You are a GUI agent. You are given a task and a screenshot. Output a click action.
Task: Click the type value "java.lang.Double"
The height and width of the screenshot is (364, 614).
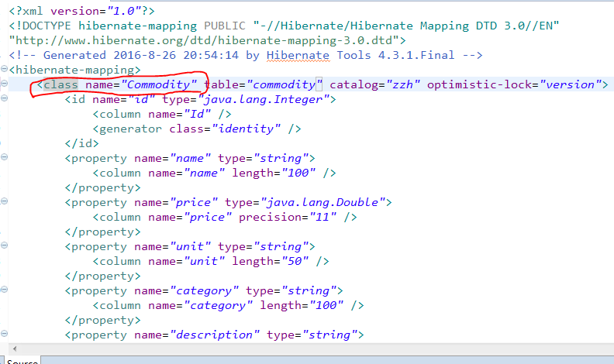point(323,203)
